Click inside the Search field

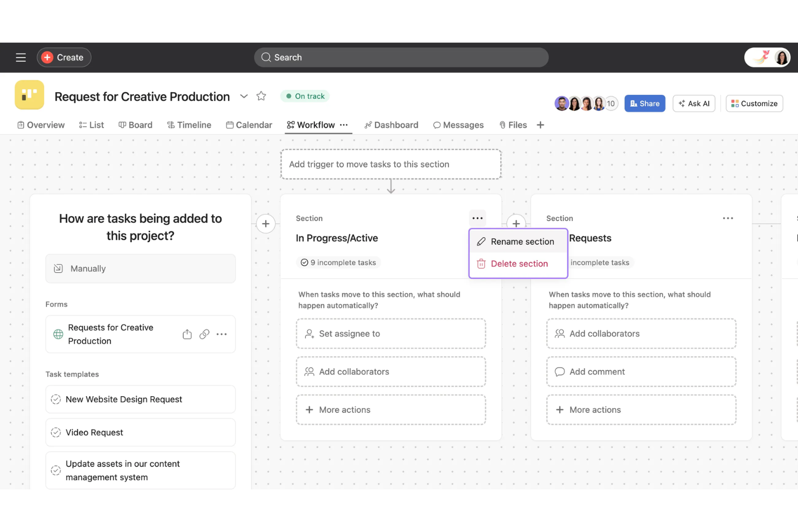(401, 57)
